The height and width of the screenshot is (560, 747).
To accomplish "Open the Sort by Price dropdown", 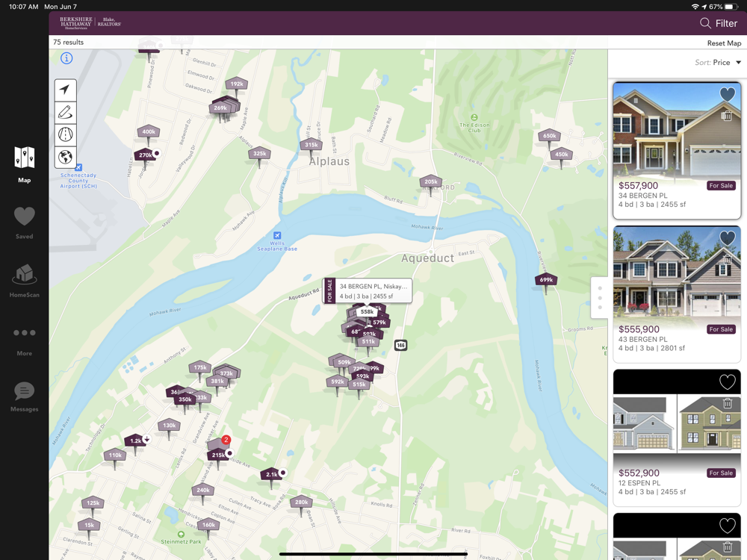I will point(718,63).
